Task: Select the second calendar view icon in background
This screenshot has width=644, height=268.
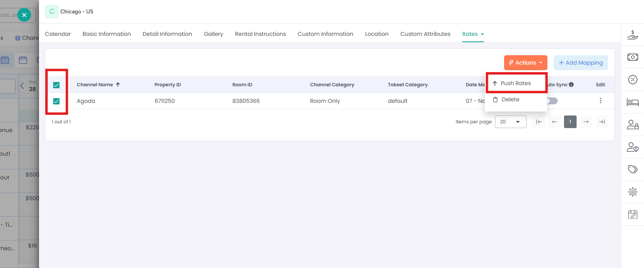Action: tap(23, 60)
